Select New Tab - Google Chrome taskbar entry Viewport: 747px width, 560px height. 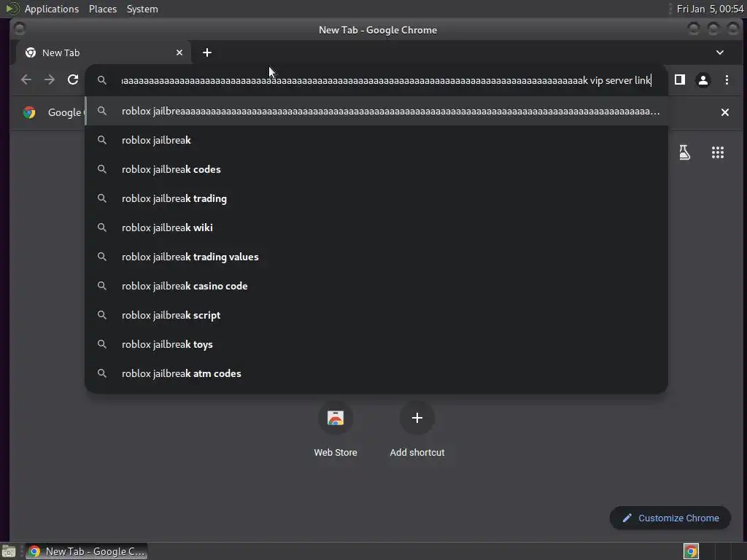click(x=86, y=551)
